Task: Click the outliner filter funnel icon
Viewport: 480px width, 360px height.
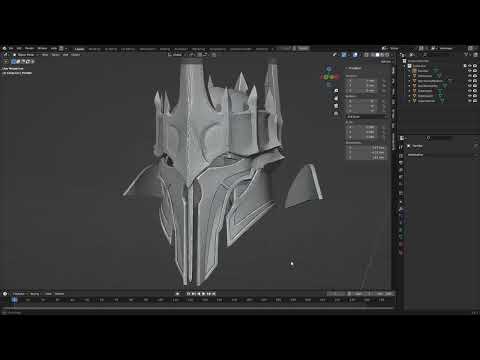Action: click(466, 54)
